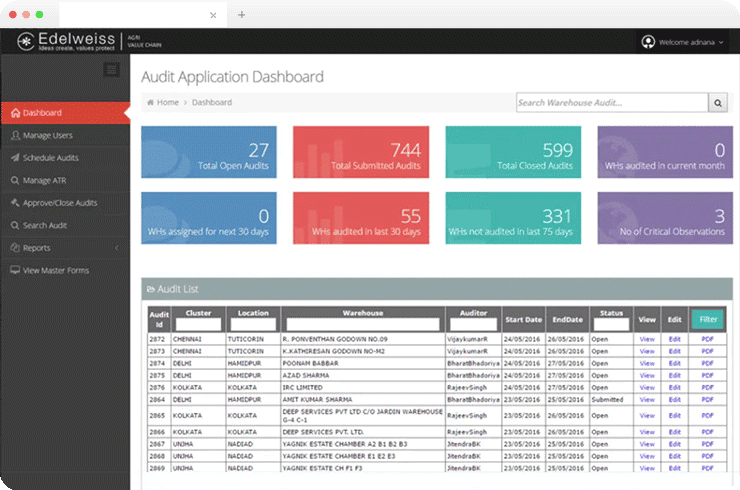
Task: Open Manage Users from sidebar
Action: [x=48, y=135]
